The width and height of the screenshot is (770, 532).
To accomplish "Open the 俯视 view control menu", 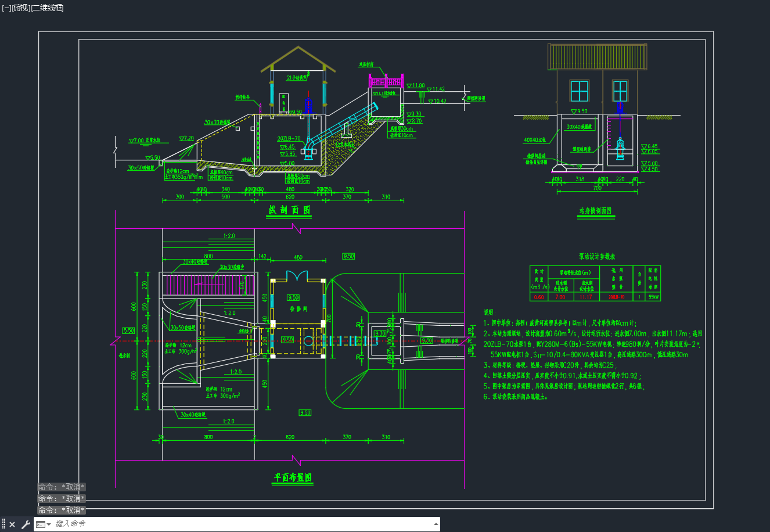I will [x=21, y=8].
